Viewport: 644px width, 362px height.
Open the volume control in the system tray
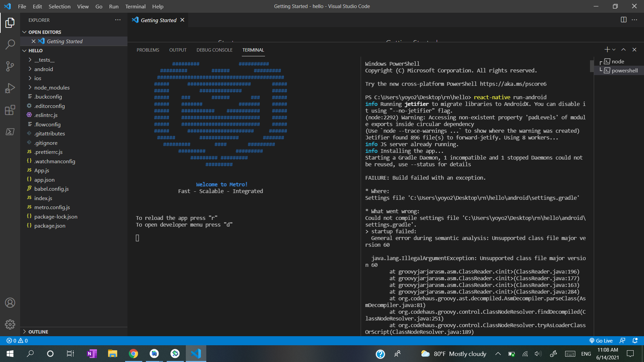pos(538,354)
